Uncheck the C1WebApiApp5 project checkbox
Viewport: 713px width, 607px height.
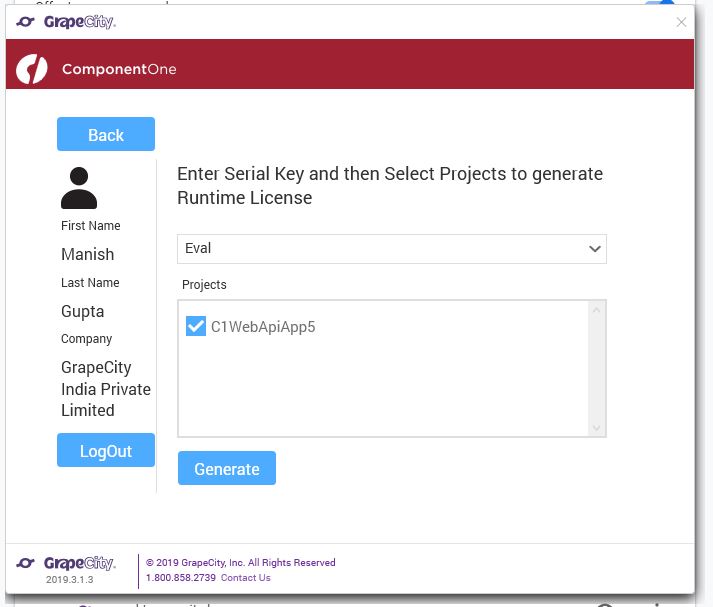click(196, 326)
